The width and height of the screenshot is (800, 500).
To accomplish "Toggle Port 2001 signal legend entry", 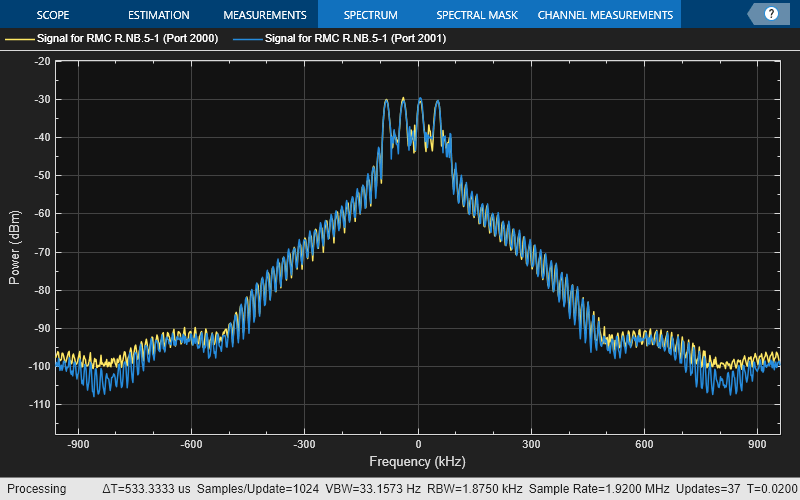I will (x=340, y=38).
